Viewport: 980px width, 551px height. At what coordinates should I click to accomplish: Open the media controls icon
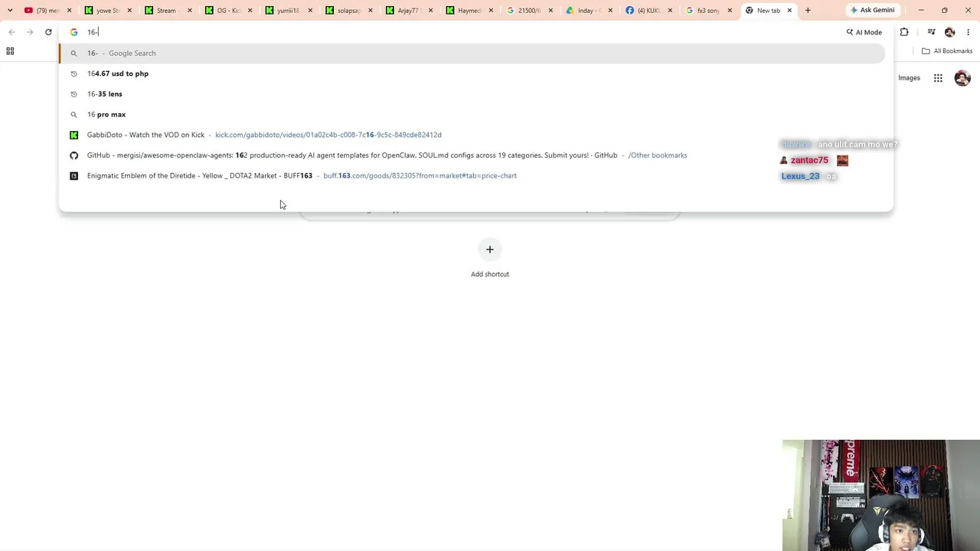[x=931, y=32]
